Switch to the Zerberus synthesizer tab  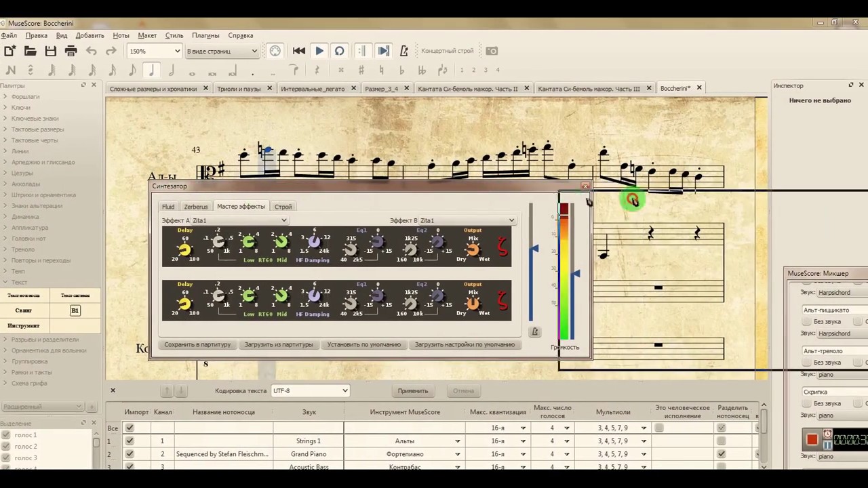[196, 207]
